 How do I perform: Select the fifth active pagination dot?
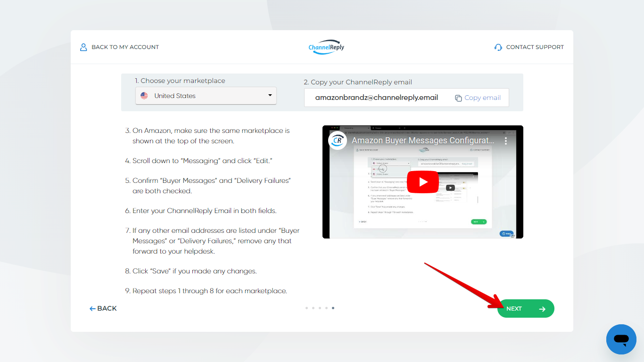(333, 308)
